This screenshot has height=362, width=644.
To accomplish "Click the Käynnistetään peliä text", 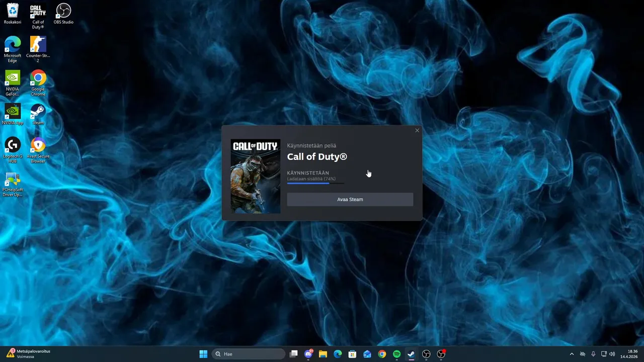I will [311, 146].
